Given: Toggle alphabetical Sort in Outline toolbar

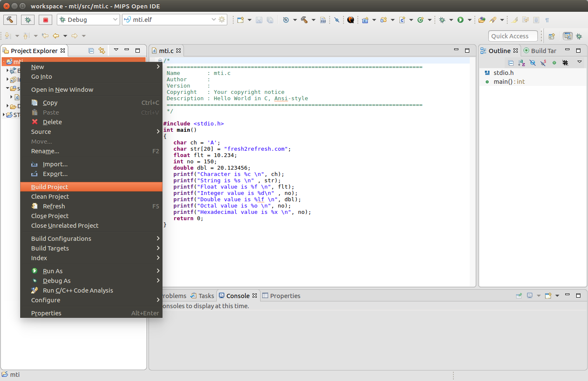Looking at the screenshot, I should coord(521,63).
